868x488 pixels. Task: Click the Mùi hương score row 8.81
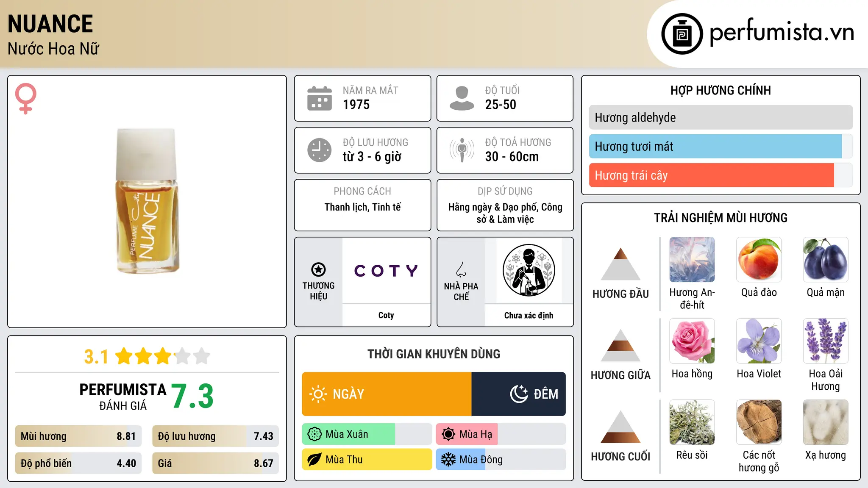(x=78, y=436)
